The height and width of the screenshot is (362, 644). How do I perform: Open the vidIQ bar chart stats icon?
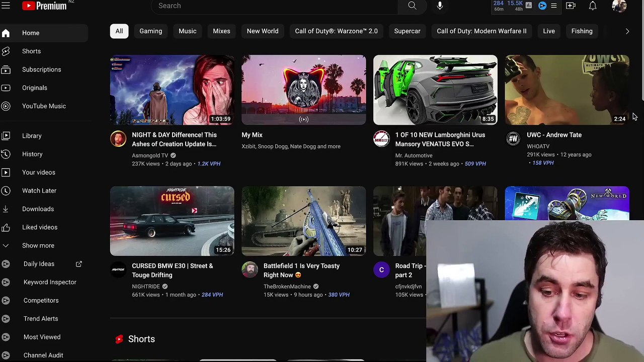[528, 6]
